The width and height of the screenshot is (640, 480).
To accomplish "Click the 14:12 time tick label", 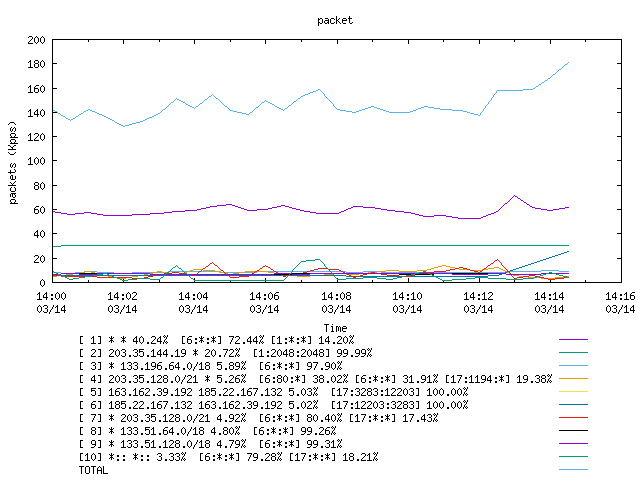I will (478, 302).
